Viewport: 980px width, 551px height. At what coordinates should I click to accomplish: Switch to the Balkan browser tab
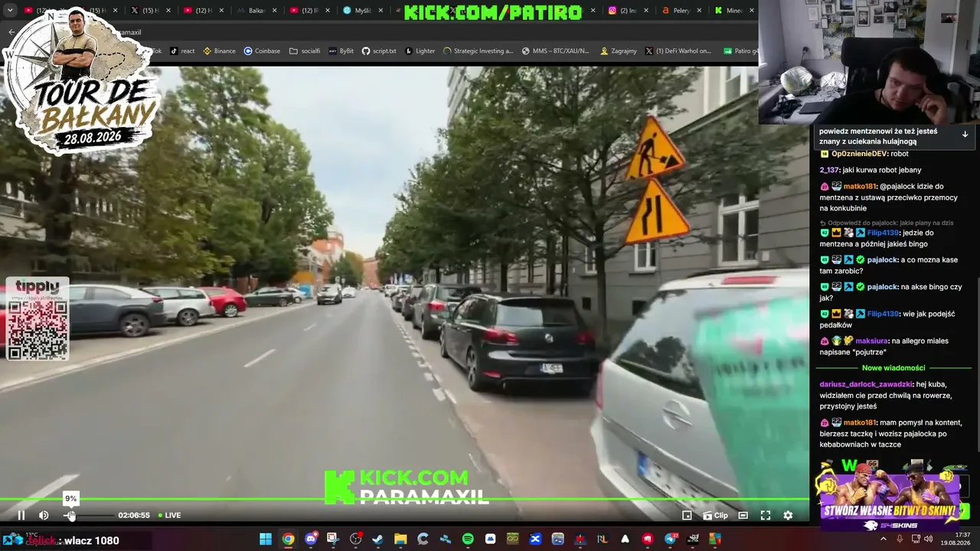click(256, 11)
